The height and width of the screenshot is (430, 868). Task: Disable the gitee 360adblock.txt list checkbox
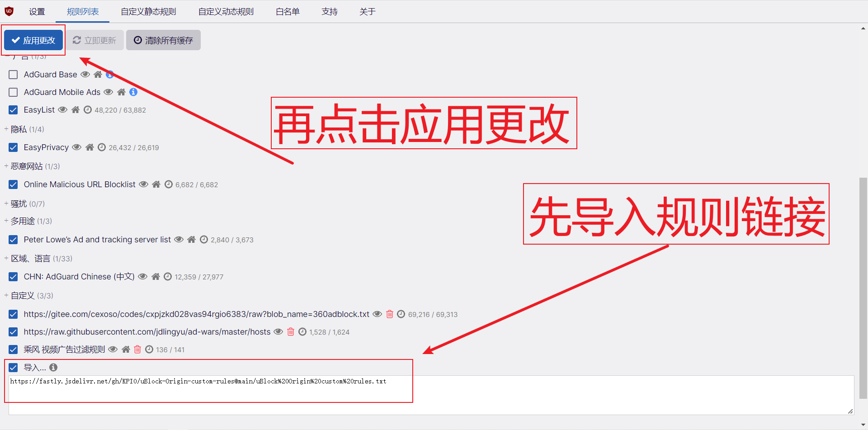[x=13, y=314]
